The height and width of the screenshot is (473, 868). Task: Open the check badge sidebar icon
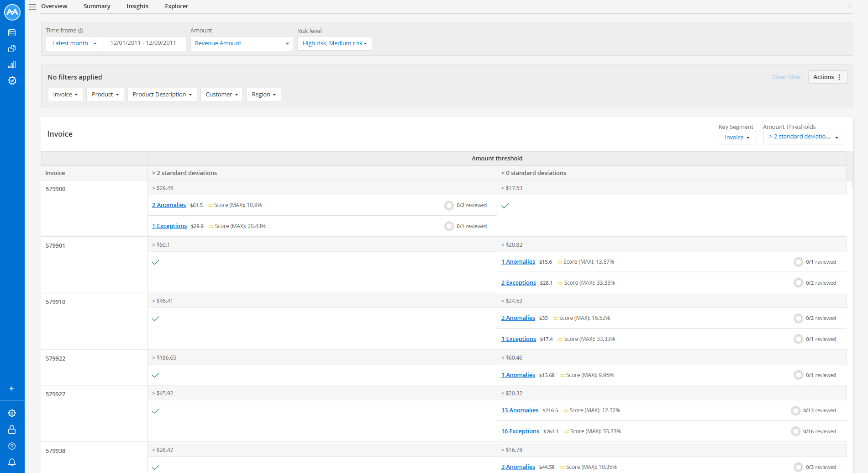12,80
